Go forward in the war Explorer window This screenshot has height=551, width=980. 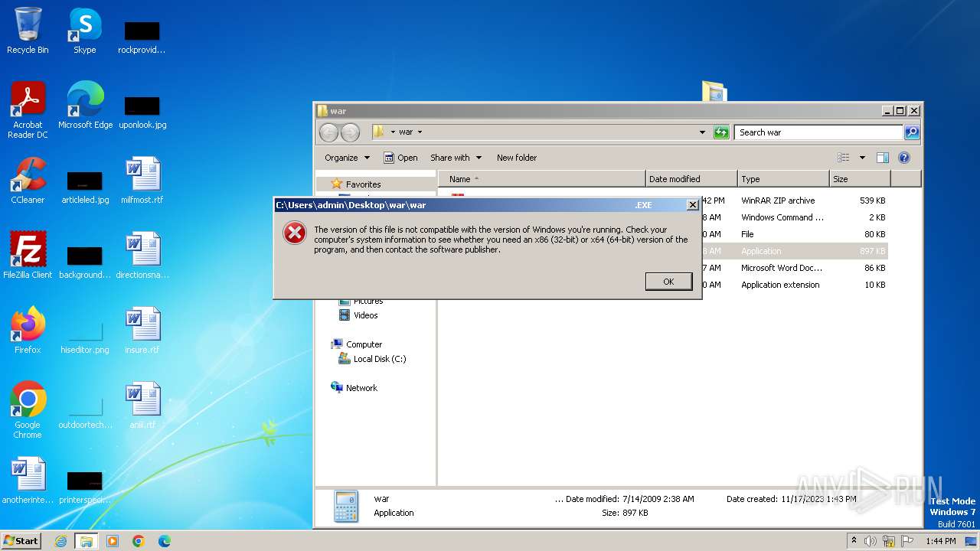350,132
